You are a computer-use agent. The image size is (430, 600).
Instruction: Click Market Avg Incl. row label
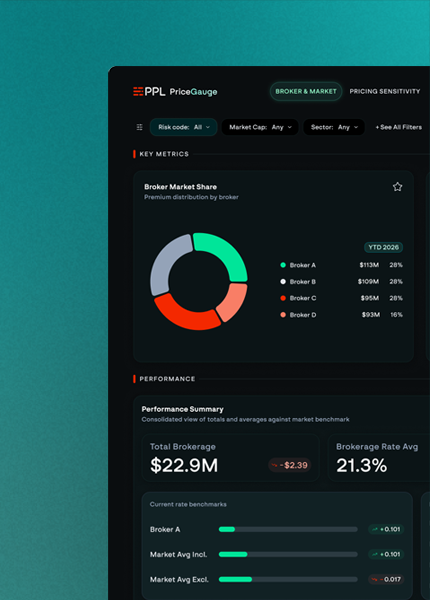178,554
